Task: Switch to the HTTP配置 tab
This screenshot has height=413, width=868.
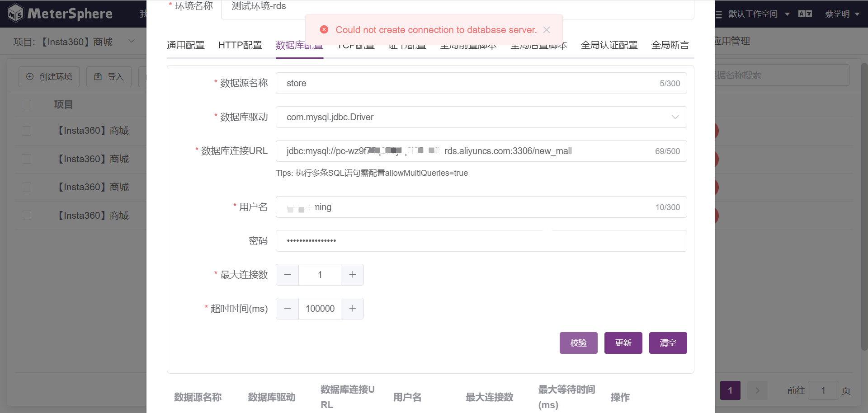Action: coord(240,45)
